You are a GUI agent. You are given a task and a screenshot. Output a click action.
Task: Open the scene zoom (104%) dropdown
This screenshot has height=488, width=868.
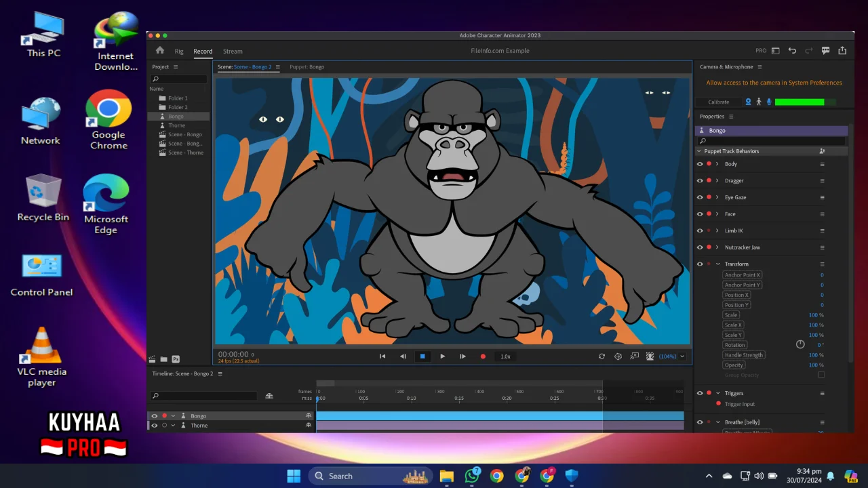pyautogui.click(x=682, y=357)
